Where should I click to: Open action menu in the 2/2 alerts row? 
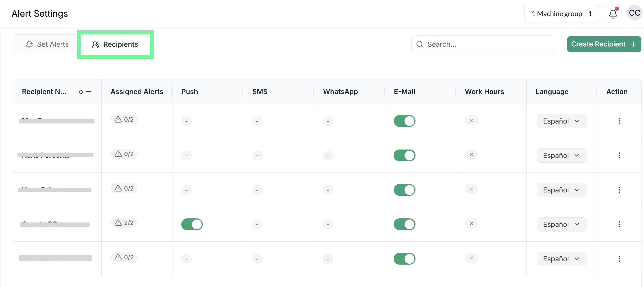(x=619, y=224)
